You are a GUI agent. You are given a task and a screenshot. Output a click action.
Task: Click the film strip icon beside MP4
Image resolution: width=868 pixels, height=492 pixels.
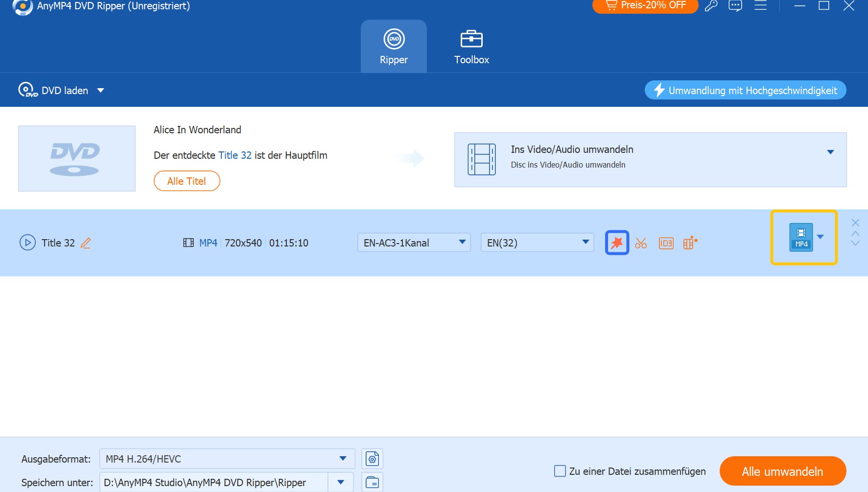[x=188, y=243]
